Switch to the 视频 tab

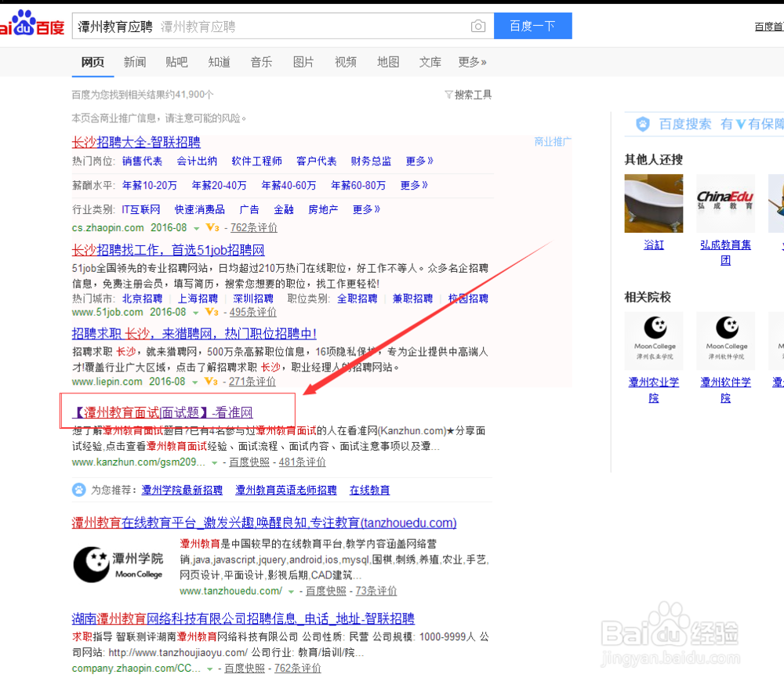coord(346,62)
